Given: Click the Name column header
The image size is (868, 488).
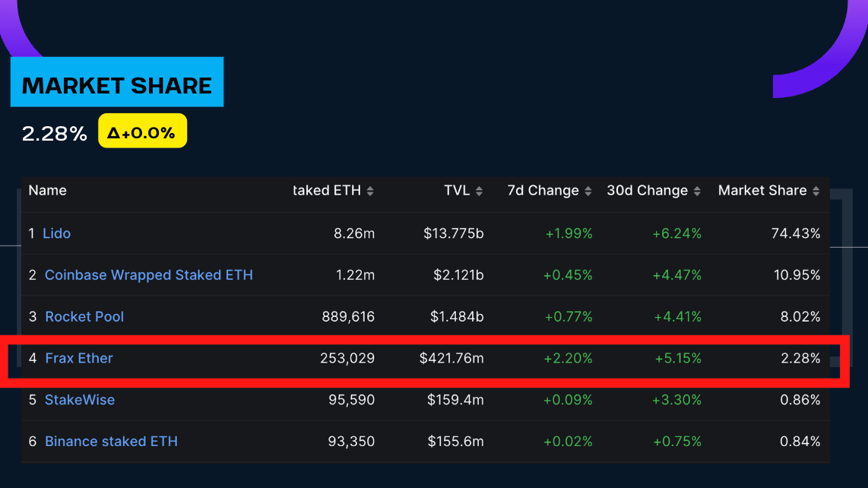Looking at the screenshot, I should [x=48, y=191].
